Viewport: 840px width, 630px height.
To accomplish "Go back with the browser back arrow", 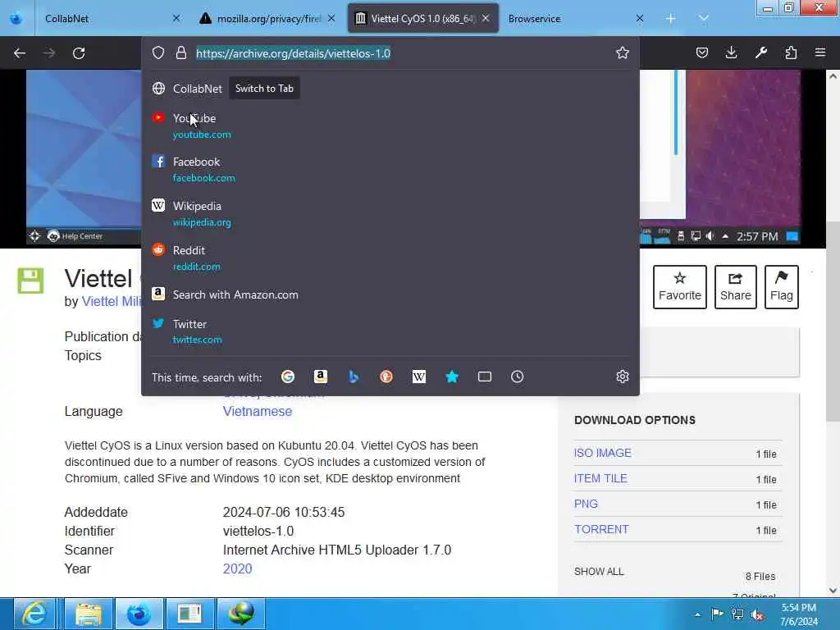I will point(20,53).
